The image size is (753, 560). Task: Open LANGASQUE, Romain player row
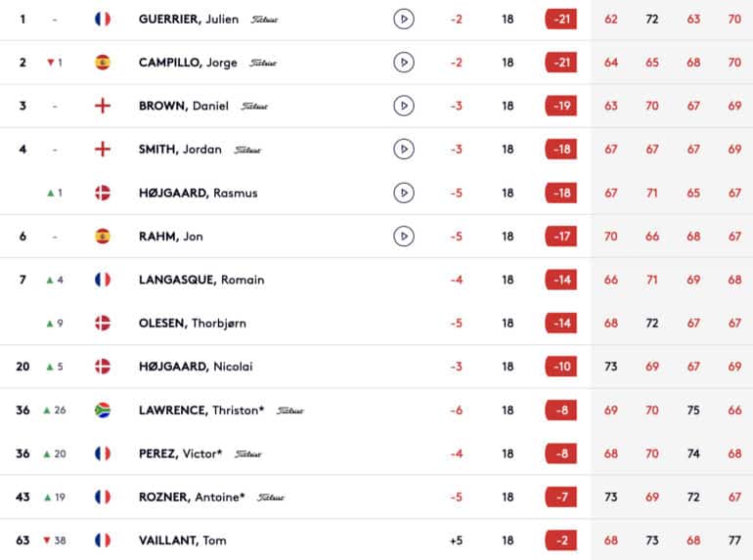tap(376, 280)
